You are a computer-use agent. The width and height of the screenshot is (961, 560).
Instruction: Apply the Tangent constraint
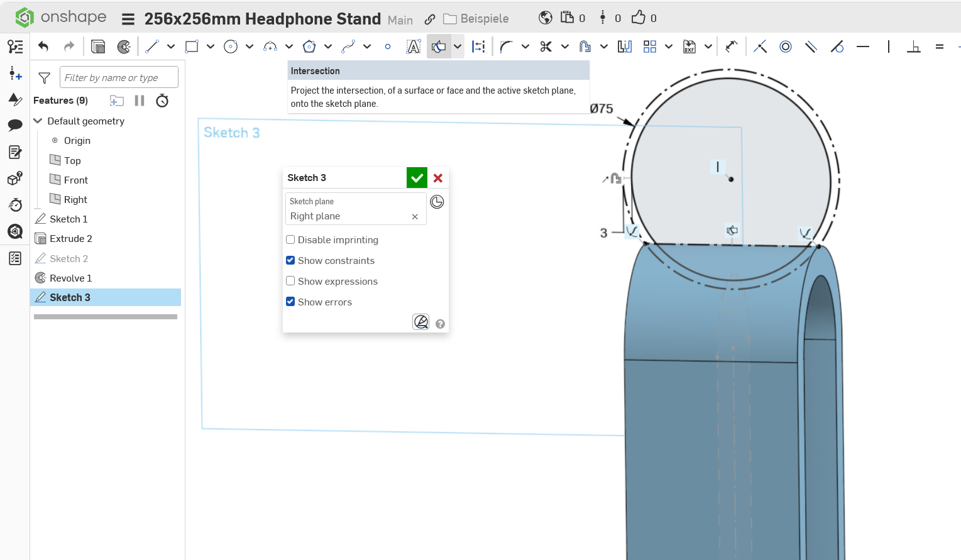tap(837, 47)
